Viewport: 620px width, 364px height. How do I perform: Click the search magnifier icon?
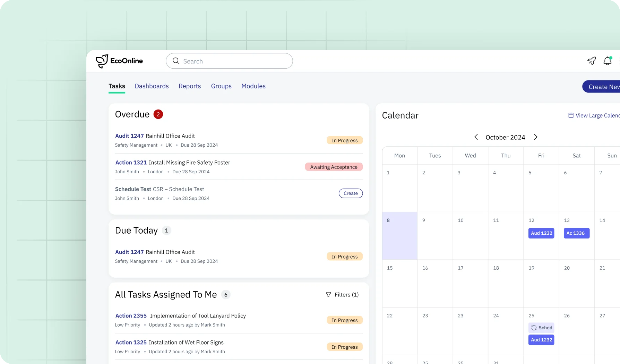[x=176, y=61]
